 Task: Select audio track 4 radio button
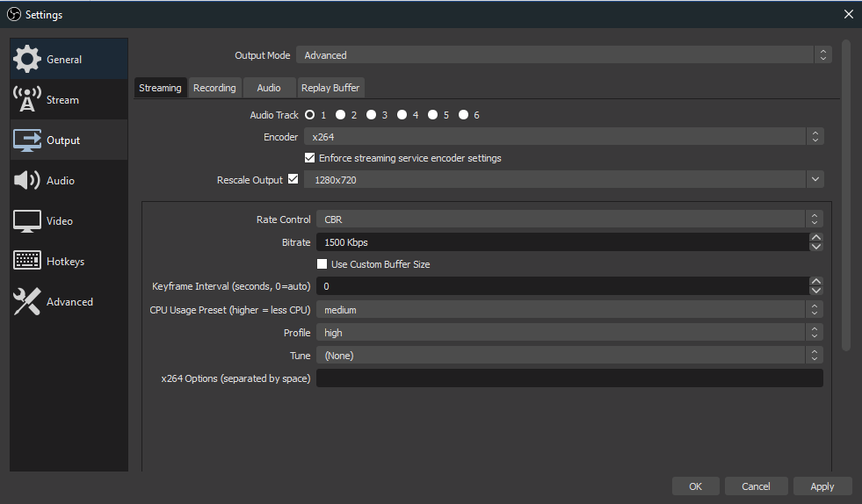pyautogui.click(x=402, y=115)
